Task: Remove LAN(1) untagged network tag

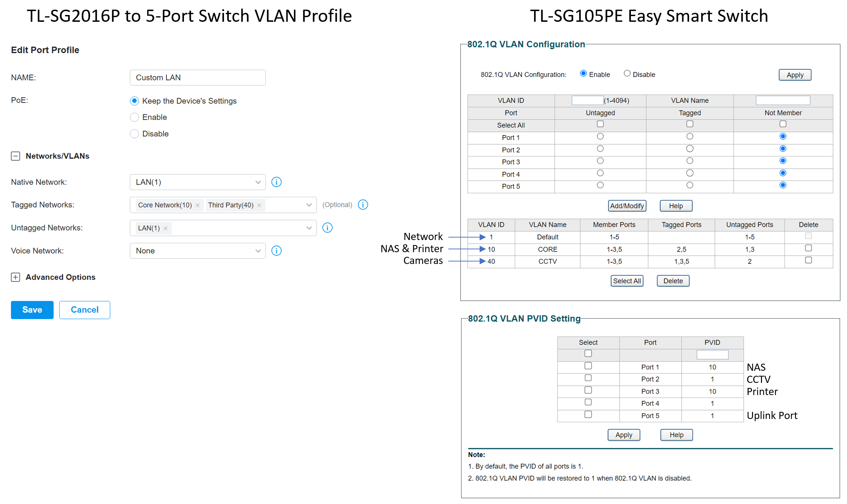Action: pyautogui.click(x=165, y=228)
